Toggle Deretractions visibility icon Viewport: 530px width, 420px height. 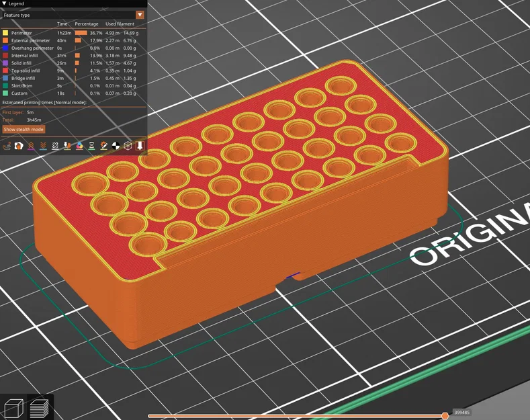pyautogui.click(x=43, y=146)
